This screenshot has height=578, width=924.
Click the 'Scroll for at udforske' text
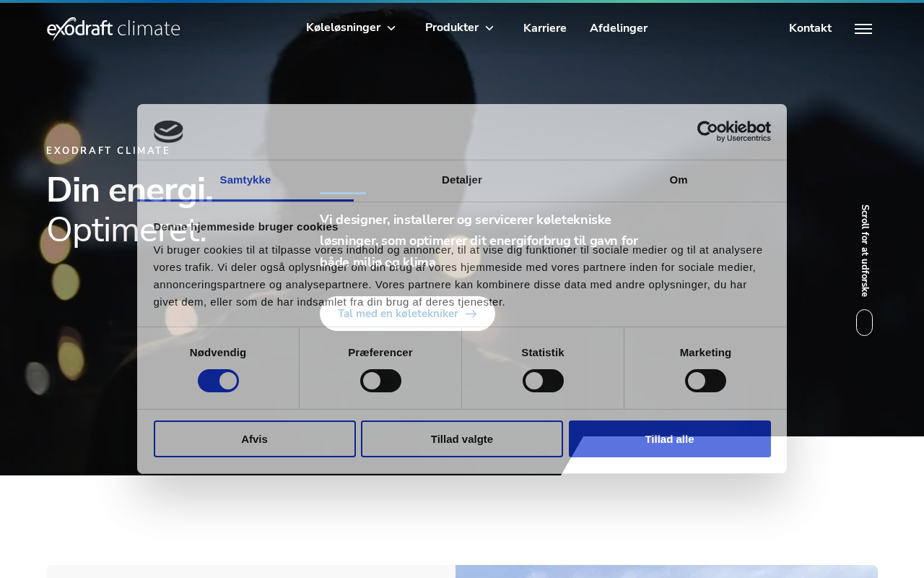(865, 251)
